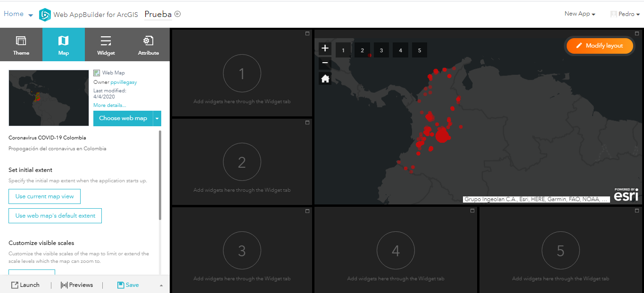Screen dimensions: 644x293
Task: Click the edit icon next to Prueba
Action: tap(177, 14)
